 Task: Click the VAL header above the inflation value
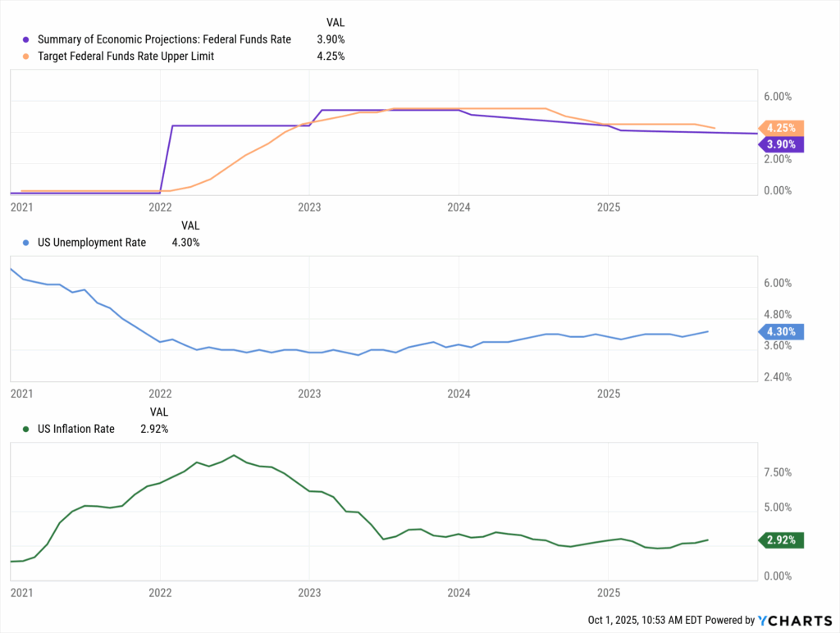[x=158, y=412]
